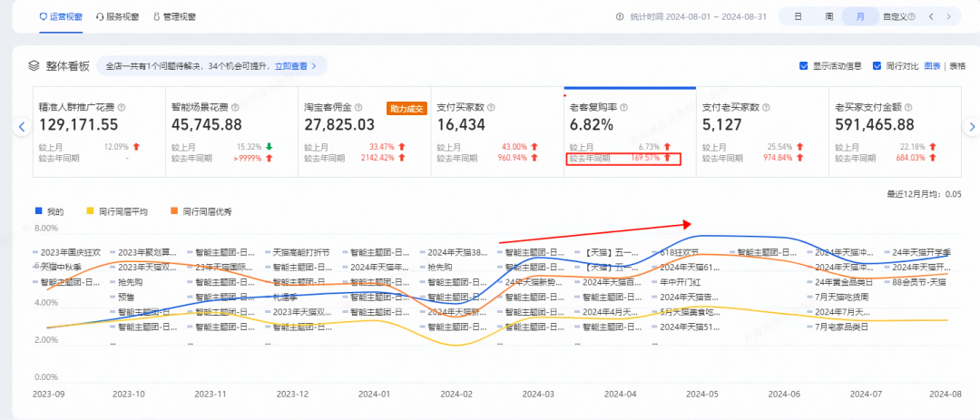Click the 2024-05 month label on axis
The image size is (980, 420).
701,395
